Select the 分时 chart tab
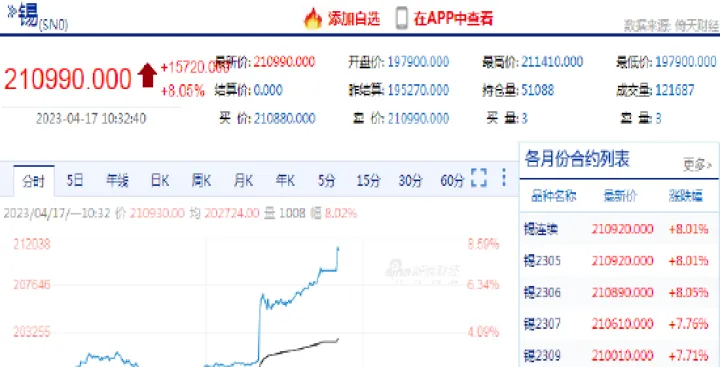This screenshot has height=367, width=720. tap(34, 181)
